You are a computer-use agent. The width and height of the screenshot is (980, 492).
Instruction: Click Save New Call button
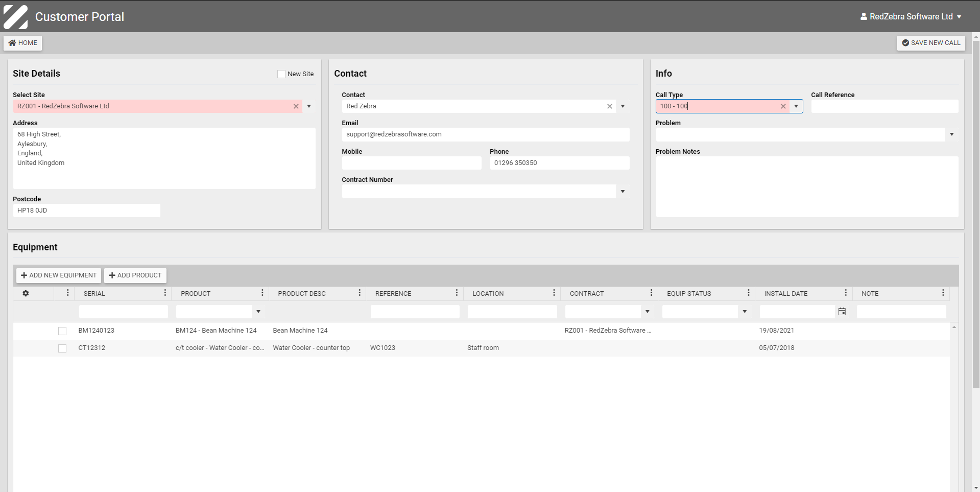click(931, 43)
